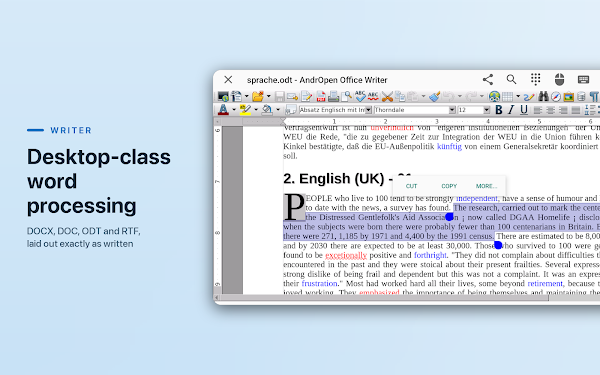This screenshot has height=375, width=600.
Task: Toggle Italic formatting
Action: click(x=511, y=110)
